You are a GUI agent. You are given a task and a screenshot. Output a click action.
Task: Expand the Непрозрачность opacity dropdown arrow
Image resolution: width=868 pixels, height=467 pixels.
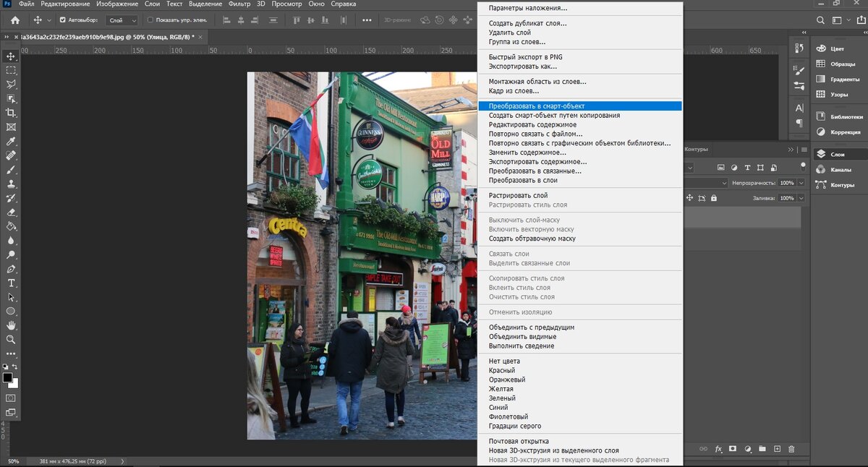coord(801,184)
